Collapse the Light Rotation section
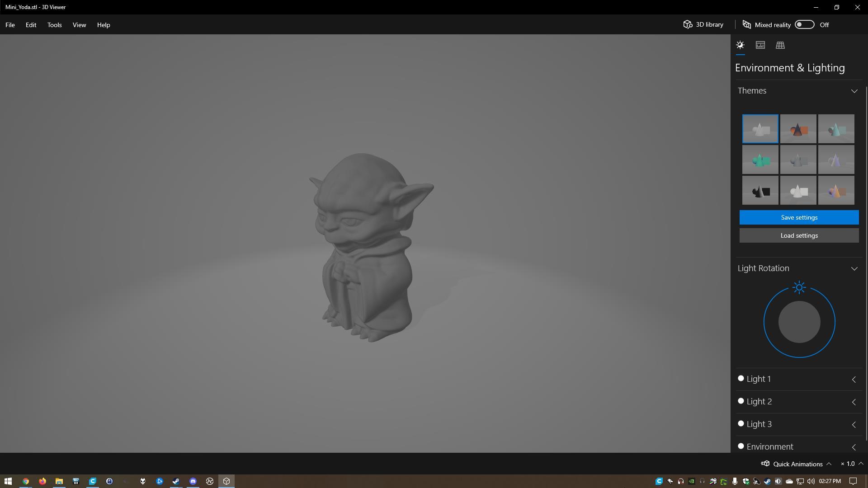This screenshot has height=488, width=868. [854, 268]
